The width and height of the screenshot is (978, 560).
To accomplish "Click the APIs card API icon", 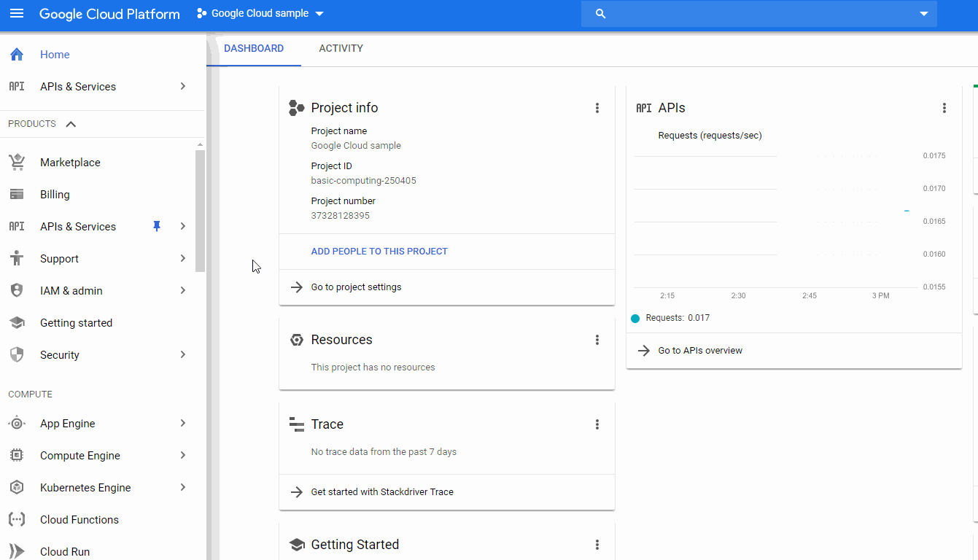I will click(x=643, y=108).
